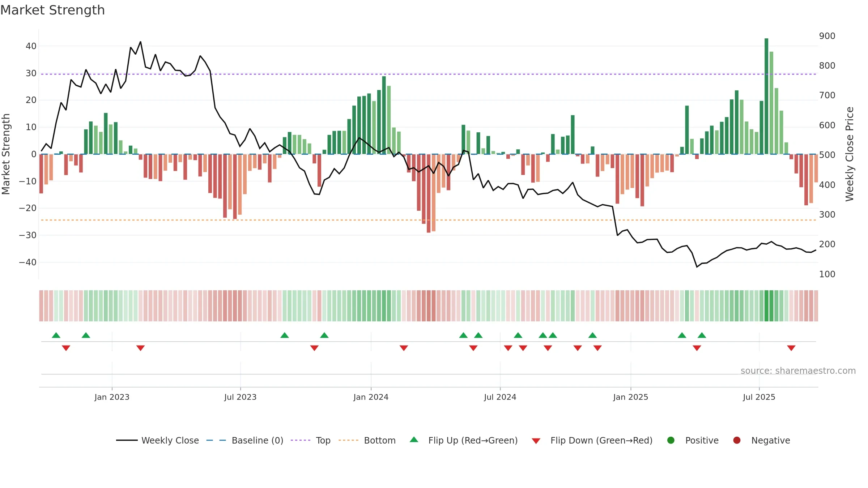Click the 'Jan 2023' x-axis label
This screenshot has width=868, height=488.
pos(112,397)
